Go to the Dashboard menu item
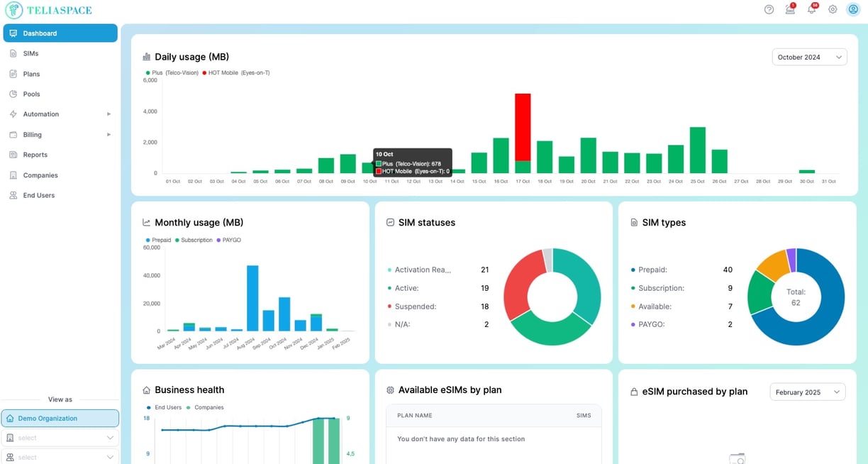868x464 pixels. 60,33
